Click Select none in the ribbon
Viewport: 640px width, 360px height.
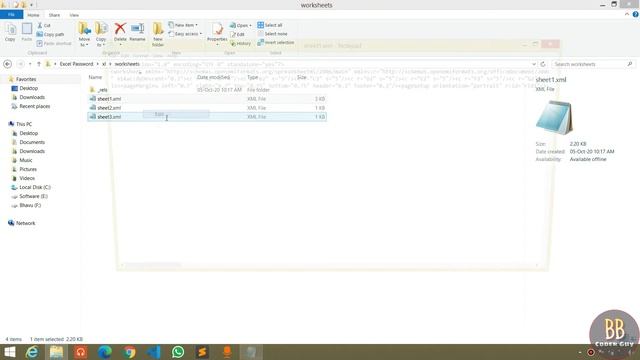tap(272, 34)
